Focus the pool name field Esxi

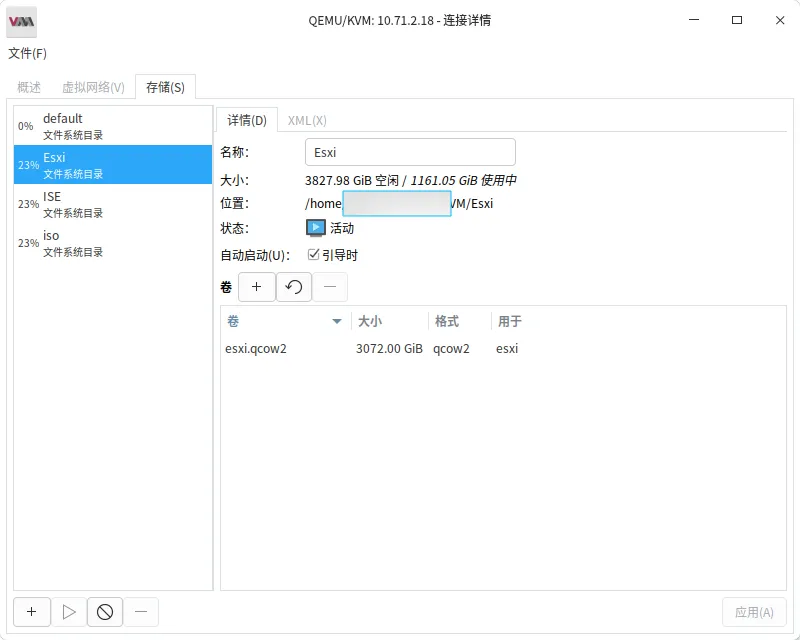coord(410,152)
